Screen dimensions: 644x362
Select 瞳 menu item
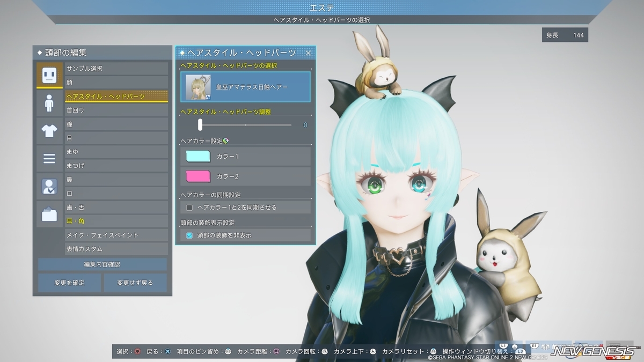(x=116, y=124)
